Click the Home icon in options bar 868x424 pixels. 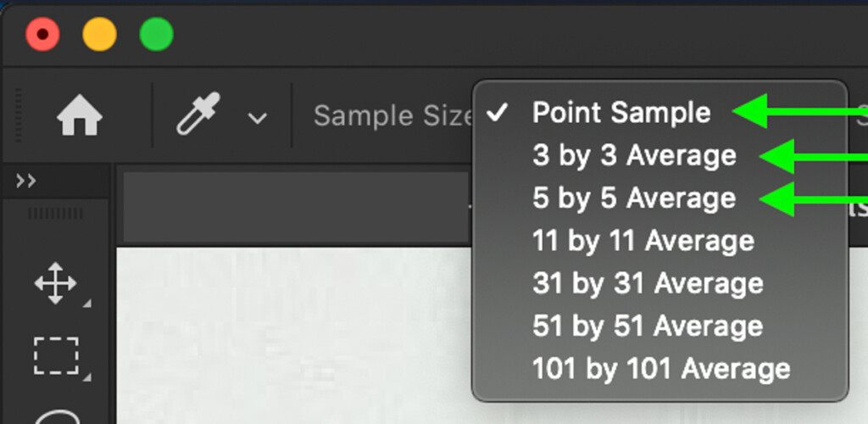tap(79, 114)
